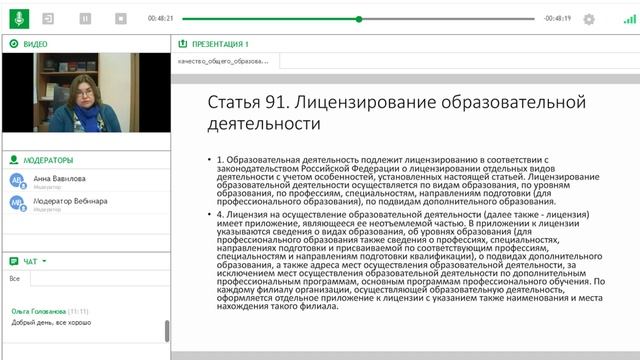Check the signal strength bars icon
640x360 pixels.
click(630, 19)
